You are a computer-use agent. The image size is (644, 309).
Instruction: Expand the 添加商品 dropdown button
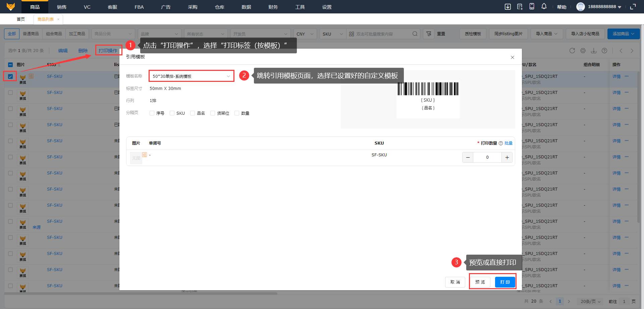point(624,34)
